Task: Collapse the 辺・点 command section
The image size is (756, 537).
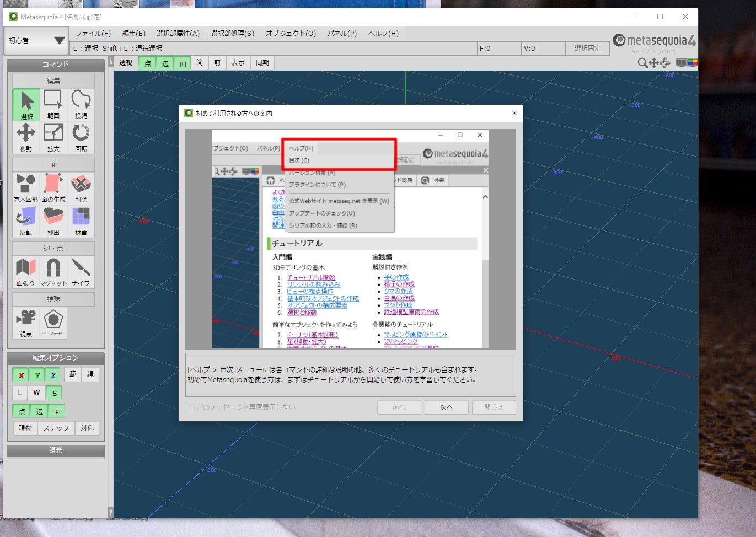Action: point(53,249)
